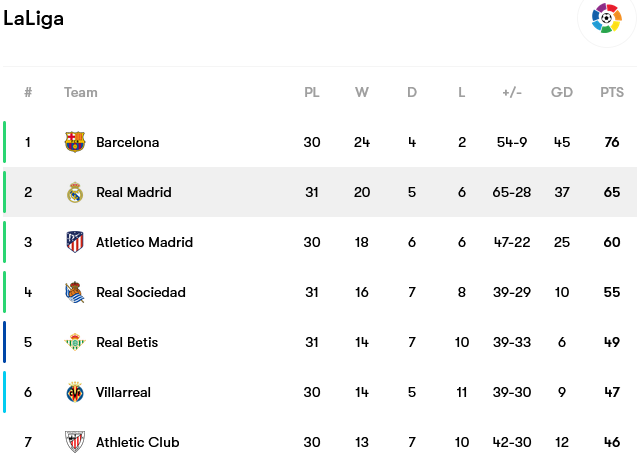Click the Villarreal club crest

coord(75,392)
